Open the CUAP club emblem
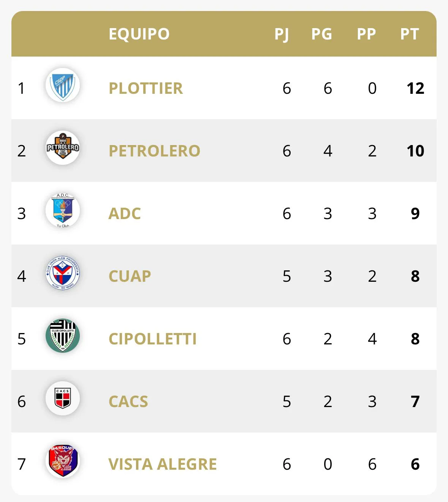Viewport: 448px width, 502px height. [63, 273]
